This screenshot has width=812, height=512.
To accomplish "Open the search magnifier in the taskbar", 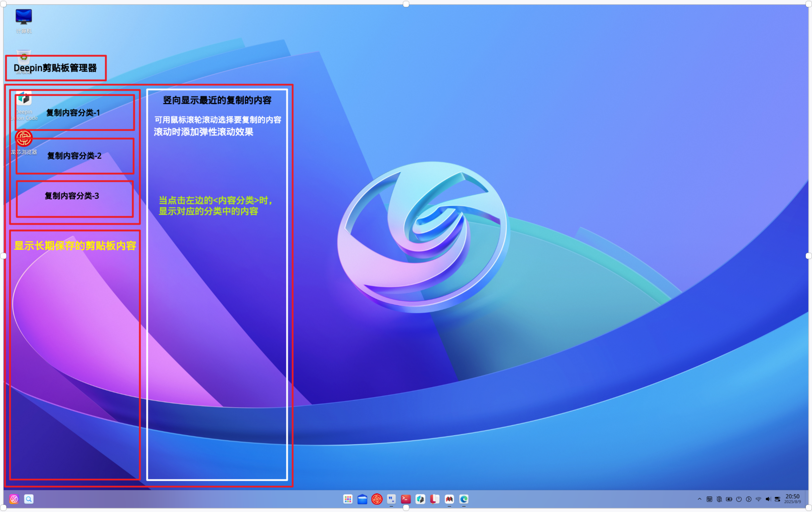I will point(29,499).
